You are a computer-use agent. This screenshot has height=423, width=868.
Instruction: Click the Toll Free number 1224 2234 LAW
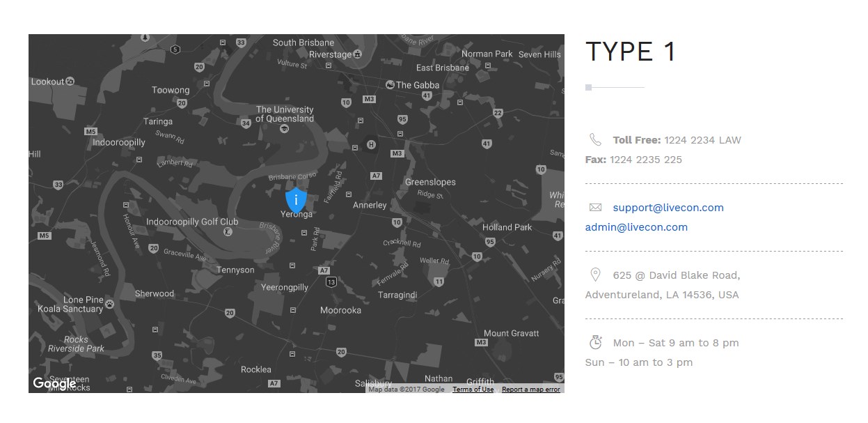tap(702, 140)
